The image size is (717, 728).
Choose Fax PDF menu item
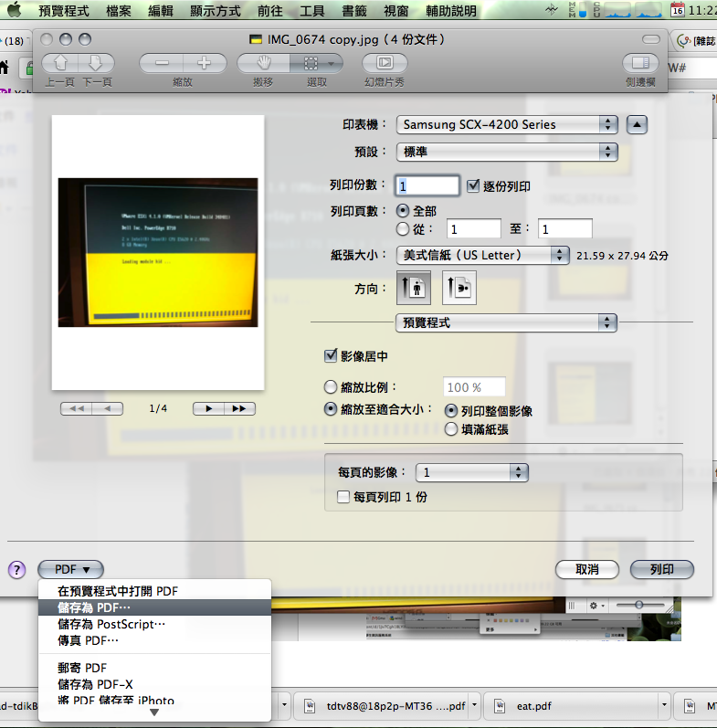154,640
